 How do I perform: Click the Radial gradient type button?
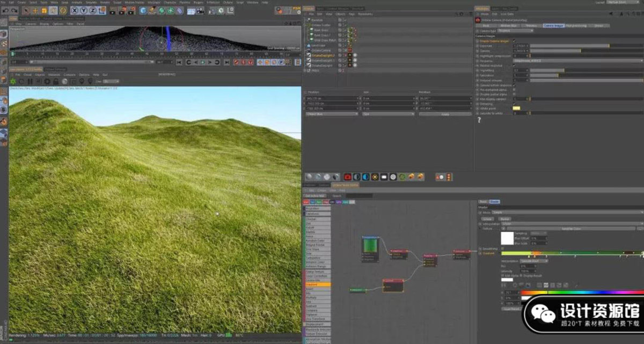[504, 218]
